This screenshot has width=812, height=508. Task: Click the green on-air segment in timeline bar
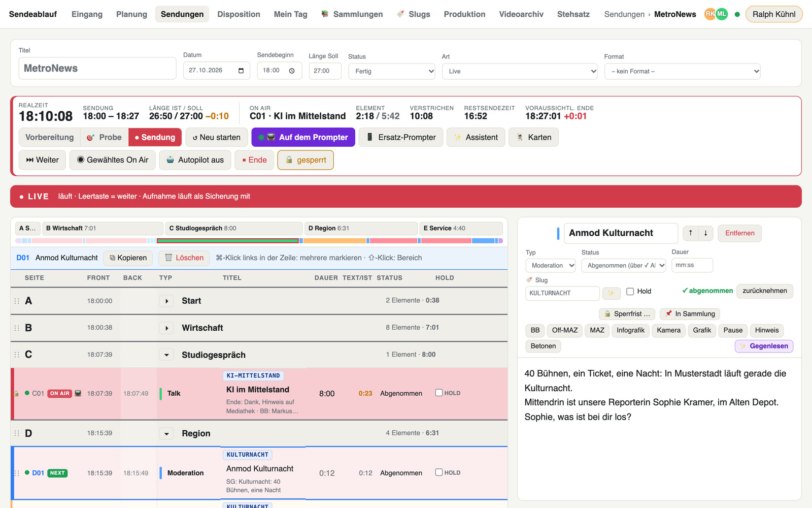(228, 241)
